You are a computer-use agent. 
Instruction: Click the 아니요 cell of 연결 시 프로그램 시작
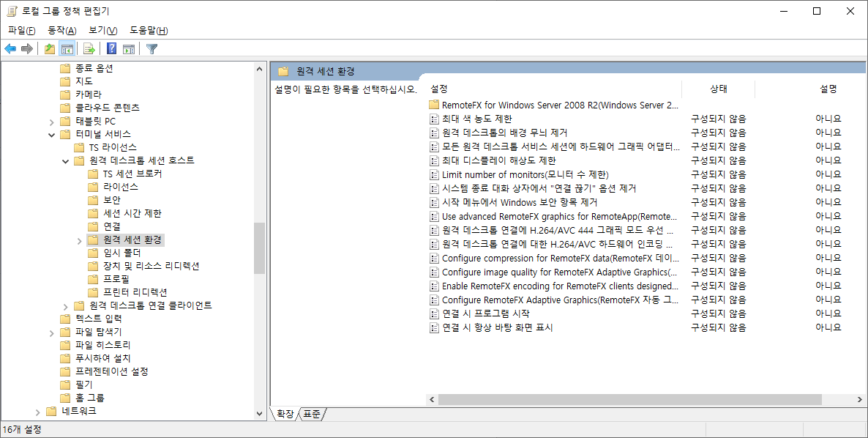click(828, 313)
